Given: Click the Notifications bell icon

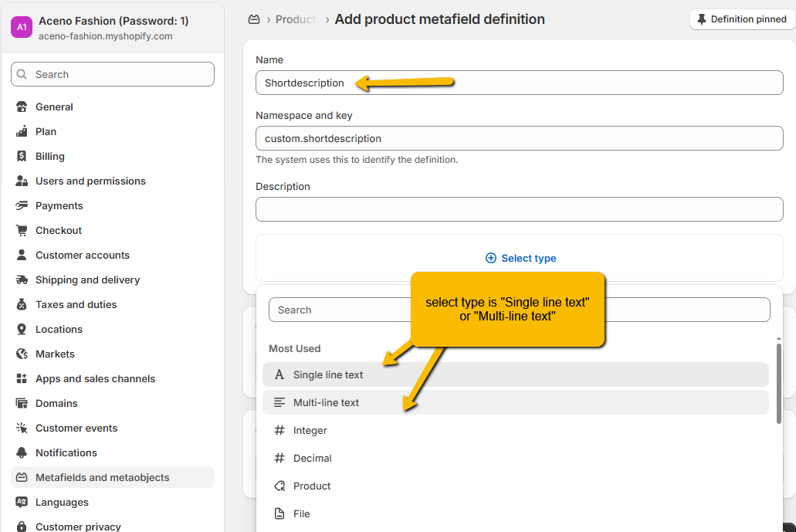Looking at the screenshot, I should click(x=21, y=453).
